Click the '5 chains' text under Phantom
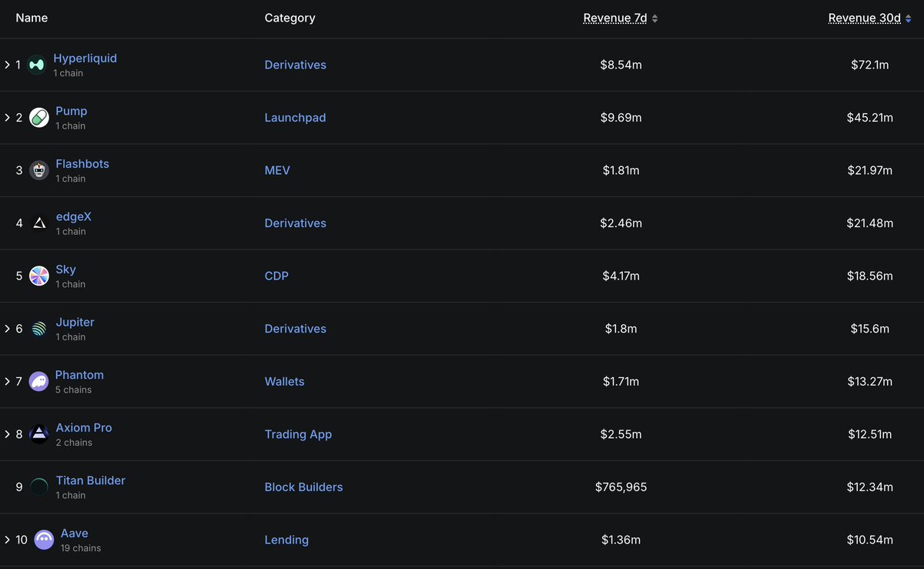The height and width of the screenshot is (569, 924). pyautogui.click(x=73, y=390)
